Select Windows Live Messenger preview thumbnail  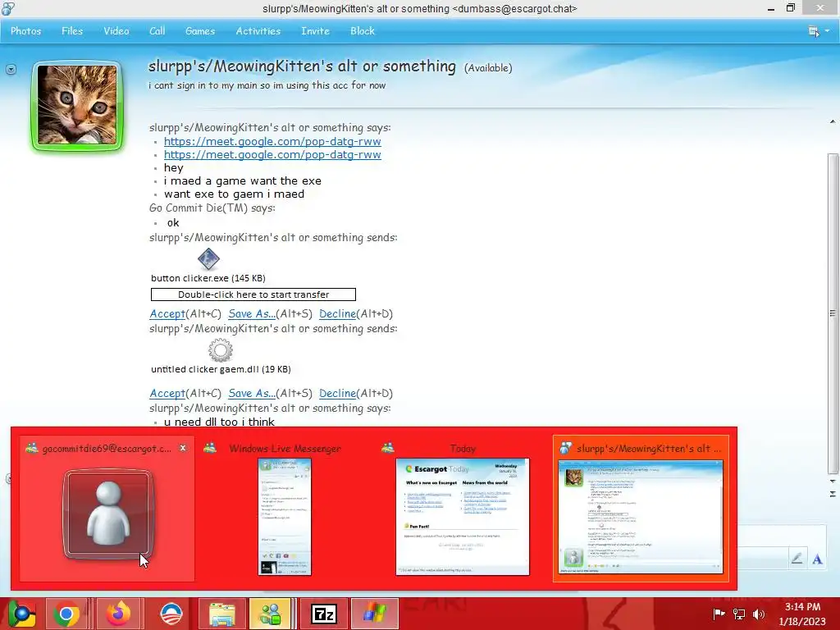(x=285, y=517)
